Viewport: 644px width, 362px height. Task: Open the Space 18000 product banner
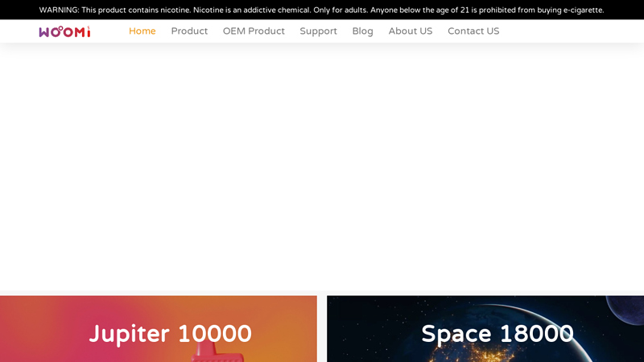485,329
